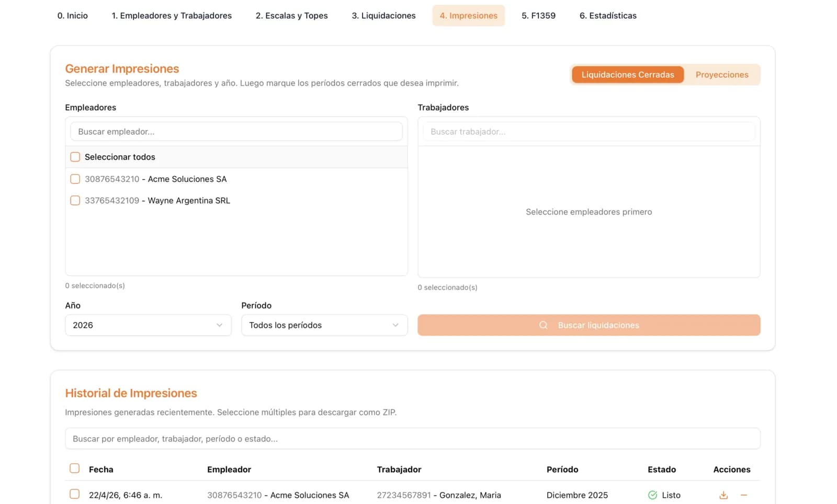Go to the 5. F1359 tab
The width and height of the screenshot is (837, 504).
pyautogui.click(x=538, y=16)
